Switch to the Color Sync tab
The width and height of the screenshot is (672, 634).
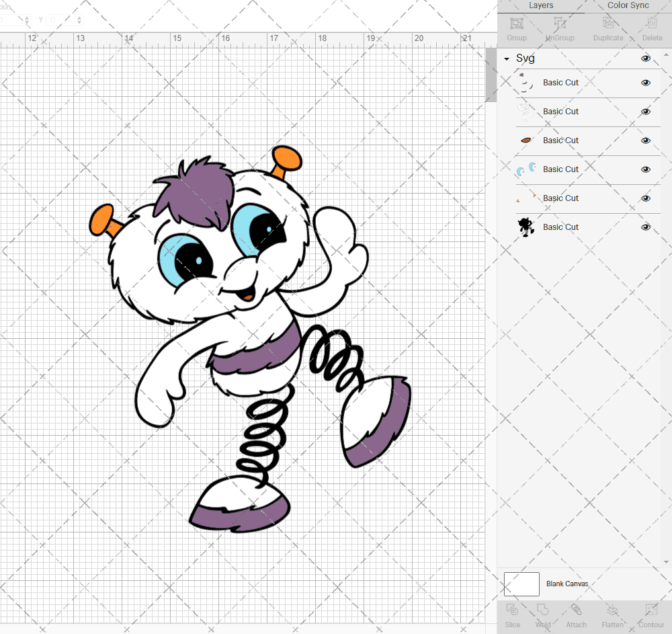628,5
